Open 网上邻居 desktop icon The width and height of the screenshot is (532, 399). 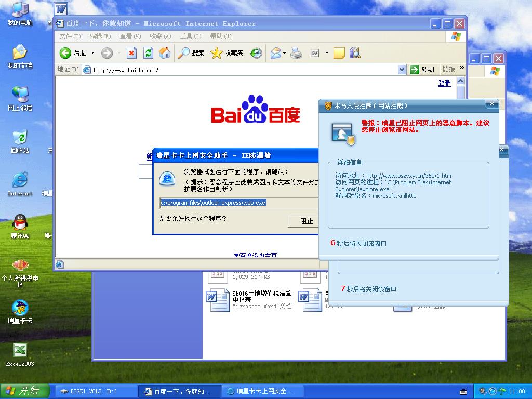20,99
